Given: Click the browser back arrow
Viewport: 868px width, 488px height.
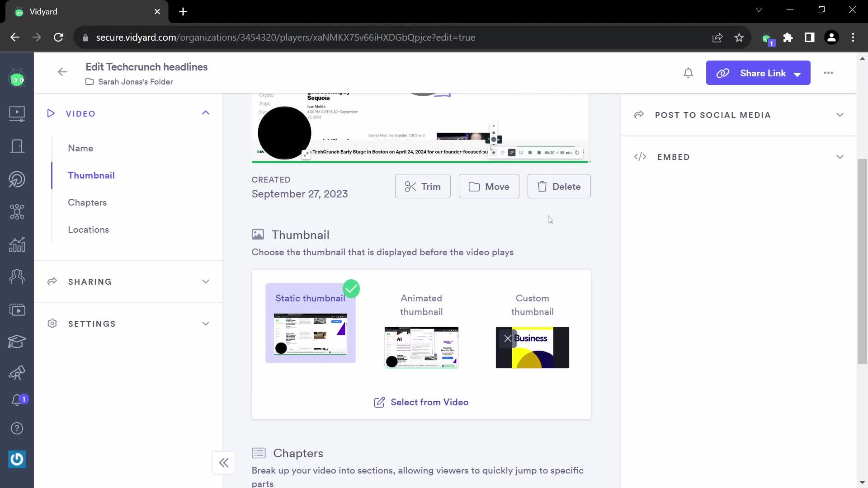Looking at the screenshot, I should click(x=15, y=38).
